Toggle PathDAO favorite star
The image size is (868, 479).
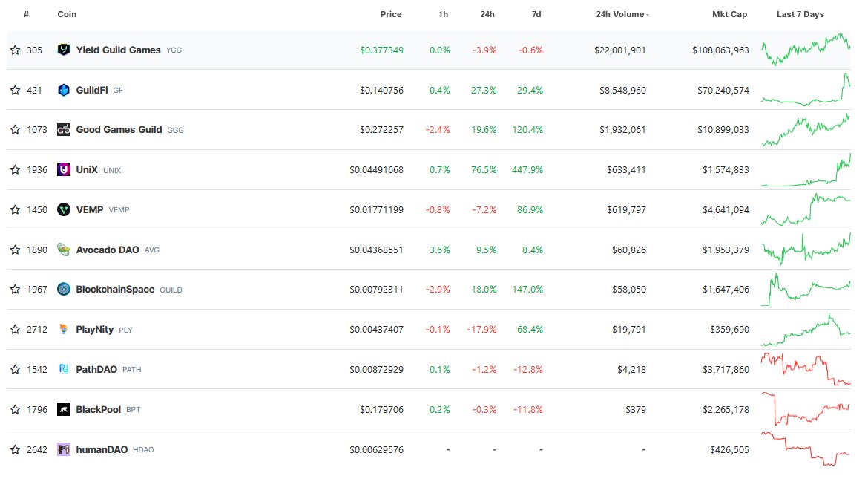15,369
